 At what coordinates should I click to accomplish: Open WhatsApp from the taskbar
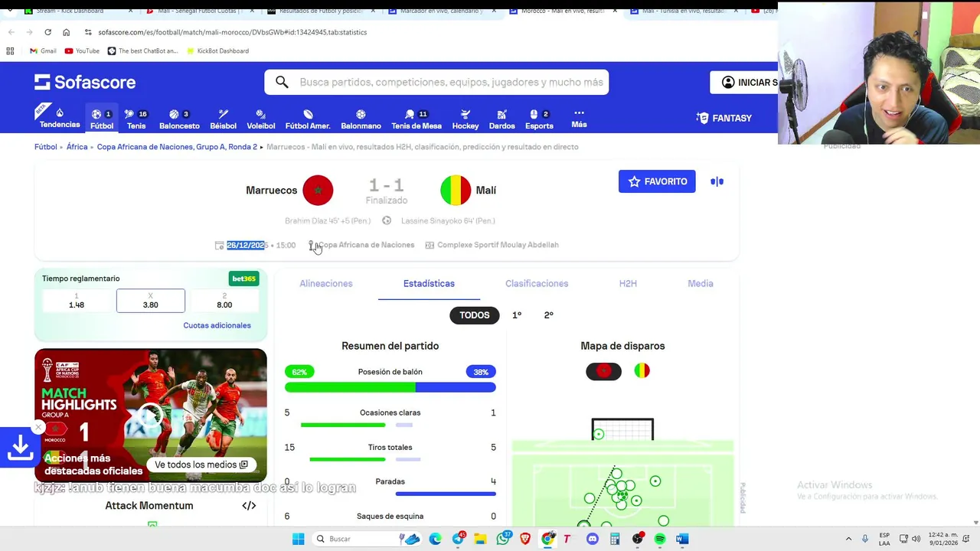[503, 539]
